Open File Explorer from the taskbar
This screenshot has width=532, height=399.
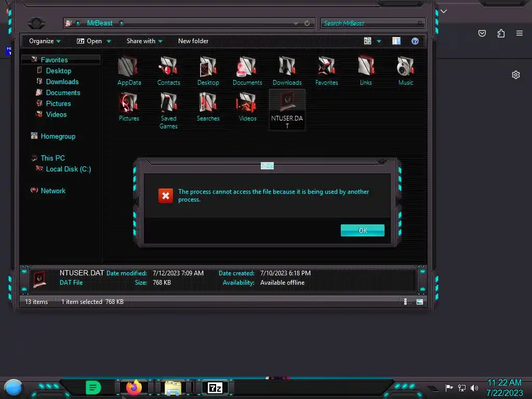173,388
